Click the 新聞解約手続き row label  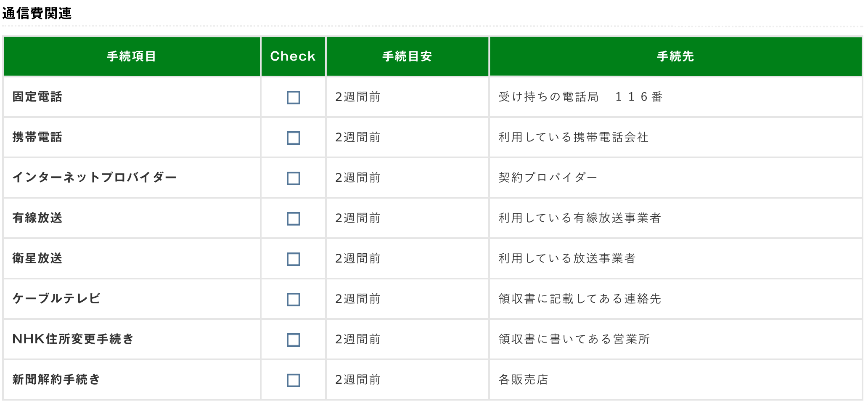[x=56, y=380]
